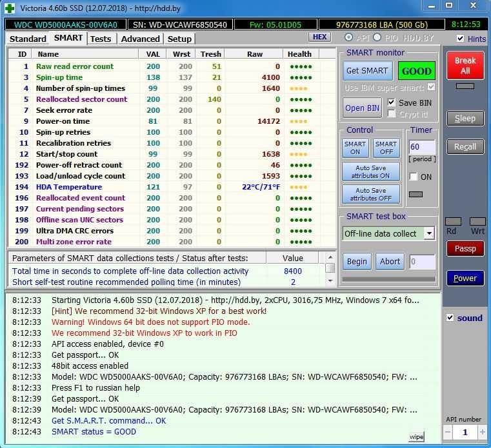Toggle the HEX display button
The height and width of the screenshot is (448, 491).
[x=319, y=37]
